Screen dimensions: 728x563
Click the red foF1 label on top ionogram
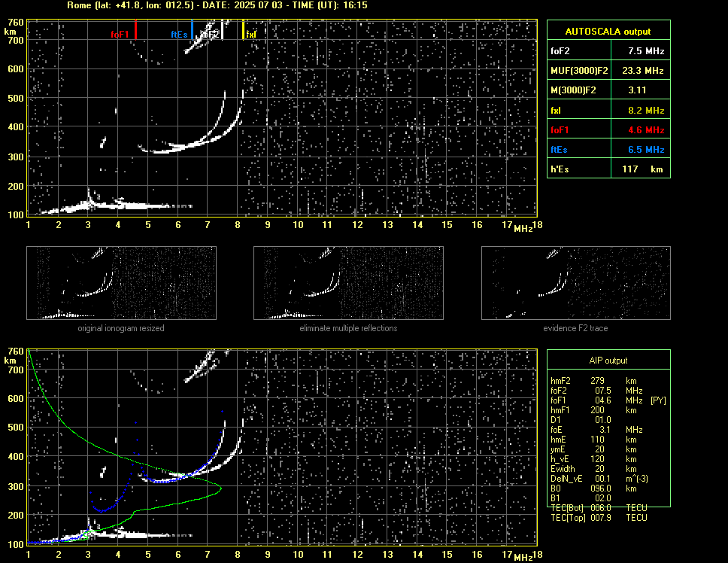click(x=120, y=35)
